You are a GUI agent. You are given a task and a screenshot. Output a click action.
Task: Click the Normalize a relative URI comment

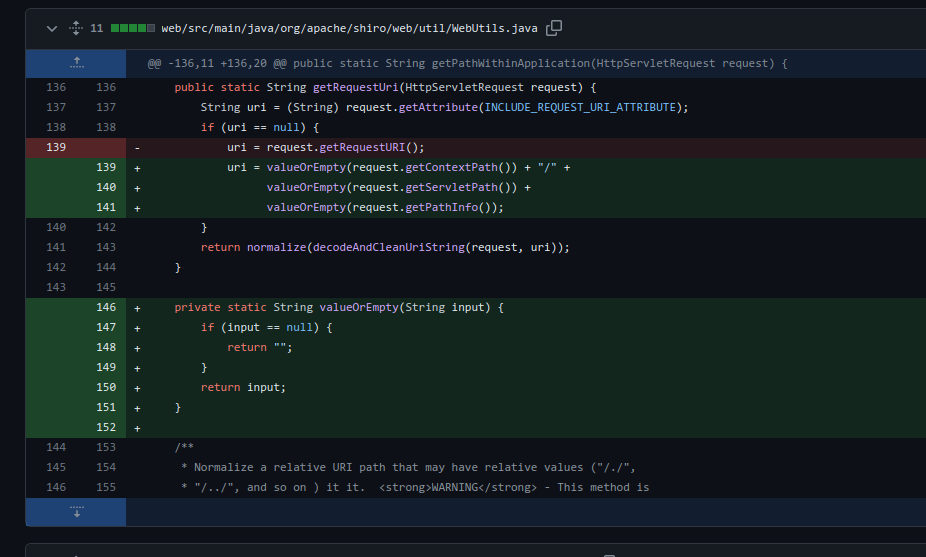(408, 467)
